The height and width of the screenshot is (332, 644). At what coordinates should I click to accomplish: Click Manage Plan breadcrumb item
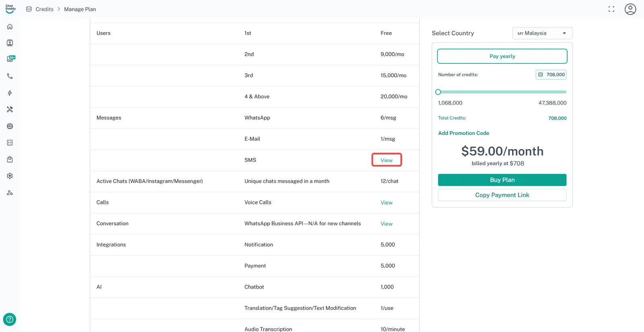(x=80, y=9)
